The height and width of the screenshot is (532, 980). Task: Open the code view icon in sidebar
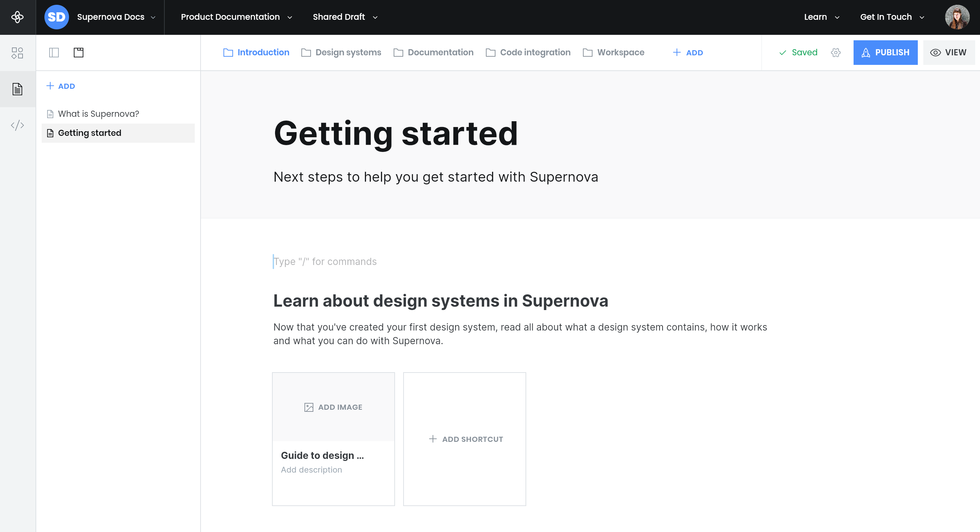(x=17, y=125)
